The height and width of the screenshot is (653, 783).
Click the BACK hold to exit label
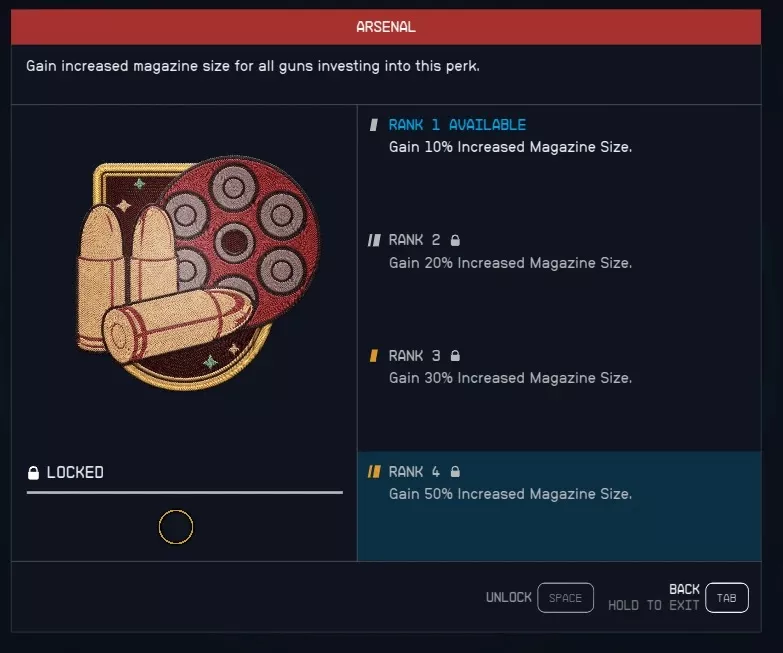coord(654,597)
